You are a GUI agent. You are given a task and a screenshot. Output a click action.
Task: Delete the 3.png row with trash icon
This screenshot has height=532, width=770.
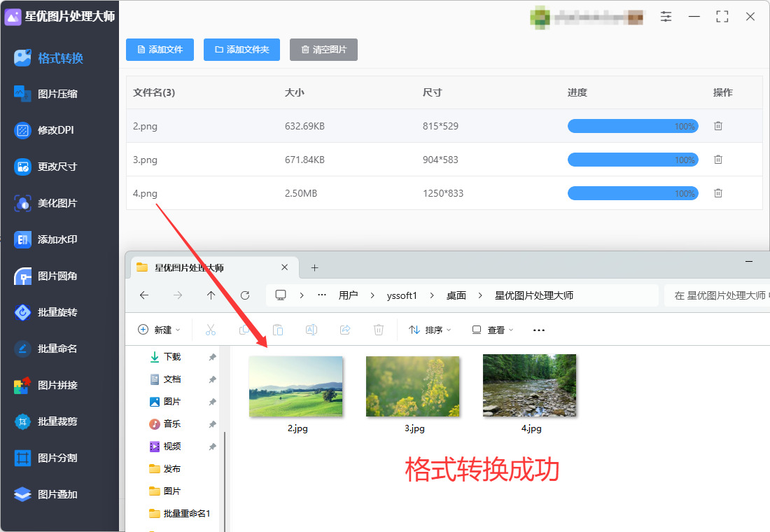tap(718, 159)
